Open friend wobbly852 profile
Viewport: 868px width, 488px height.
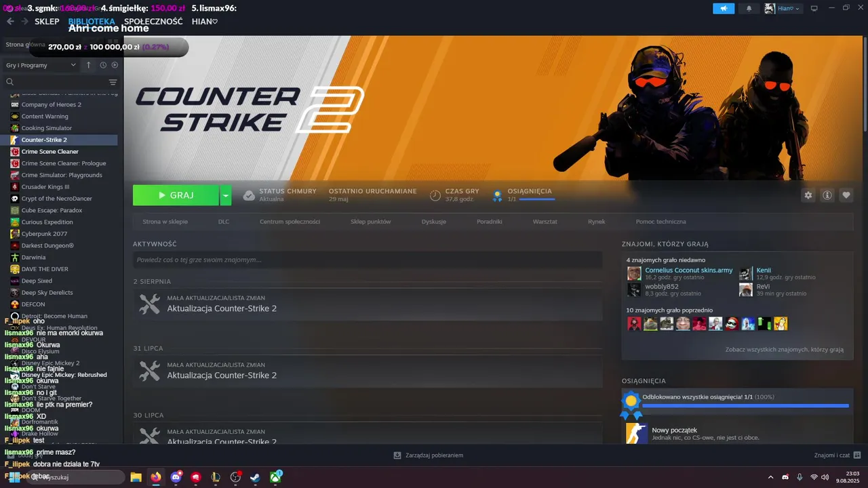tap(662, 287)
